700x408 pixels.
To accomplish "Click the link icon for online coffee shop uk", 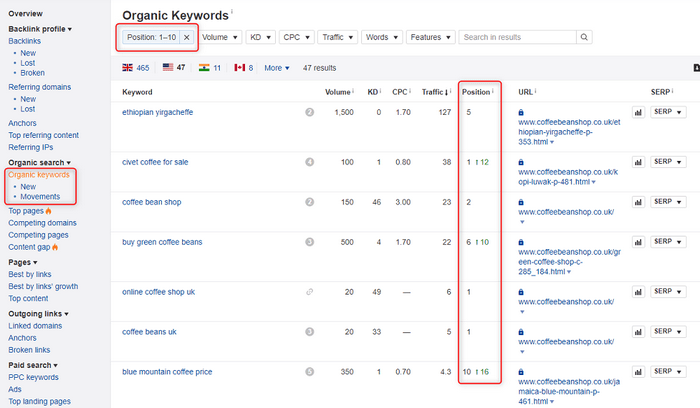I will point(309,292).
